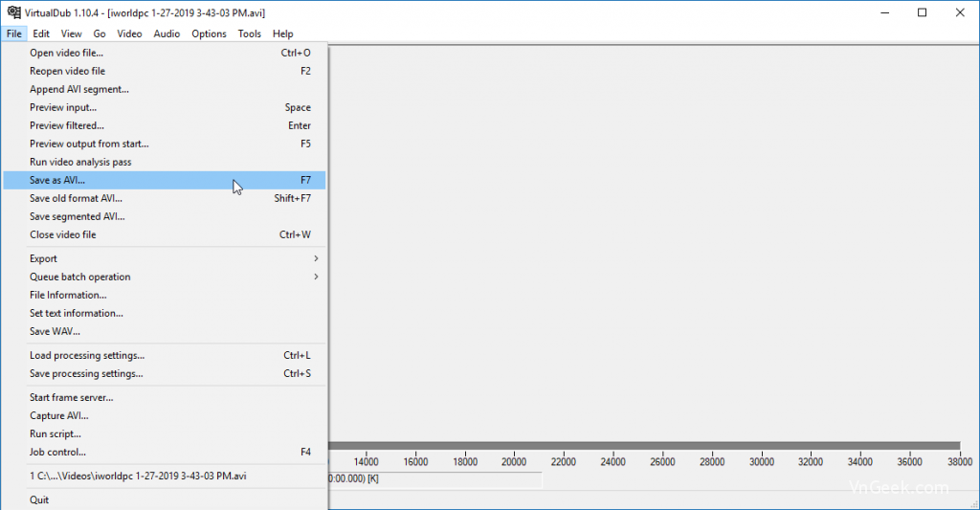Click timeline frame marker 30000
Image resolution: width=980 pixels, height=510 pixels.
pos(761,462)
